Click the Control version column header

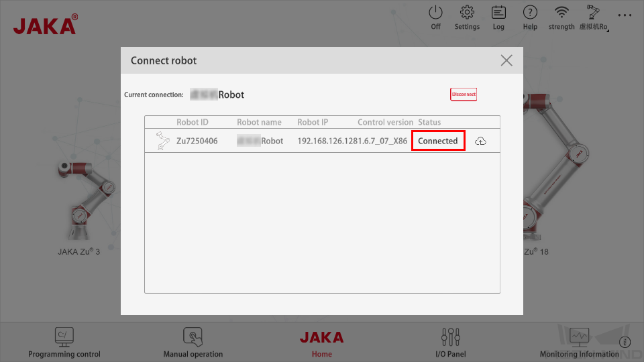tap(385, 122)
